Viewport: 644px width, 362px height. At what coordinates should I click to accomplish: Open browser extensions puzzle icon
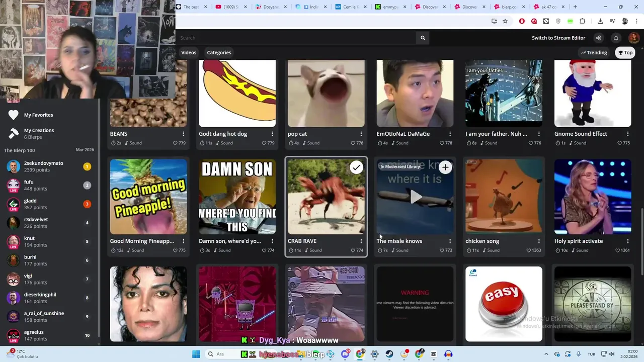coord(582,21)
